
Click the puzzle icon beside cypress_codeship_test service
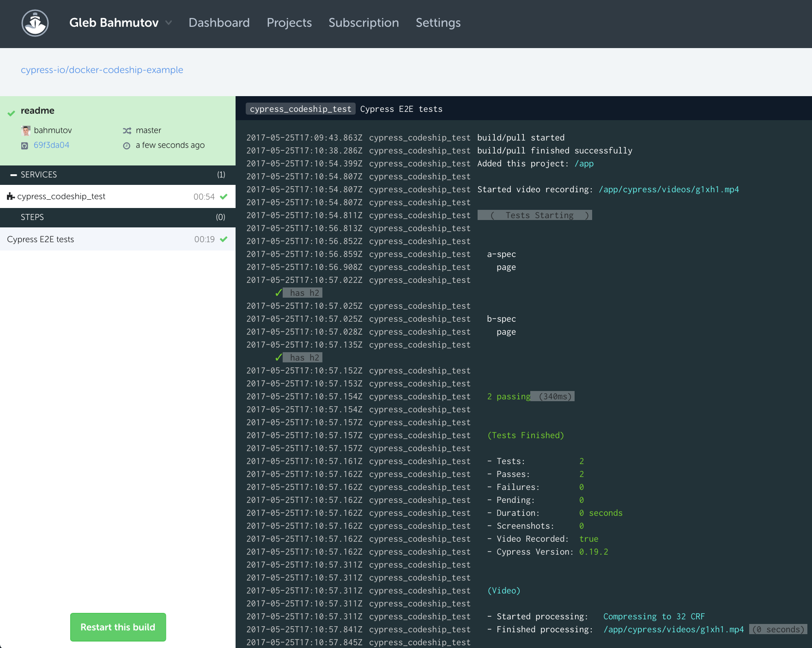click(11, 196)
